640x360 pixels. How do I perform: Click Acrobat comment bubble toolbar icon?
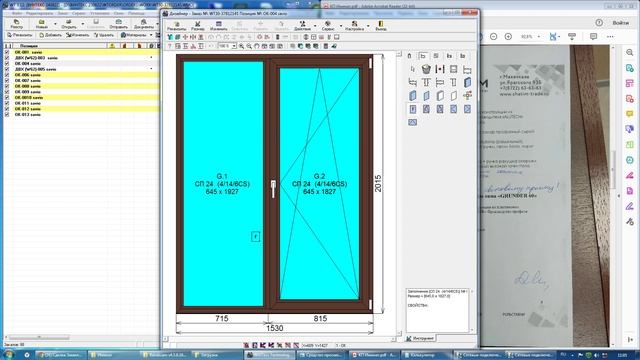pos(593,36)
